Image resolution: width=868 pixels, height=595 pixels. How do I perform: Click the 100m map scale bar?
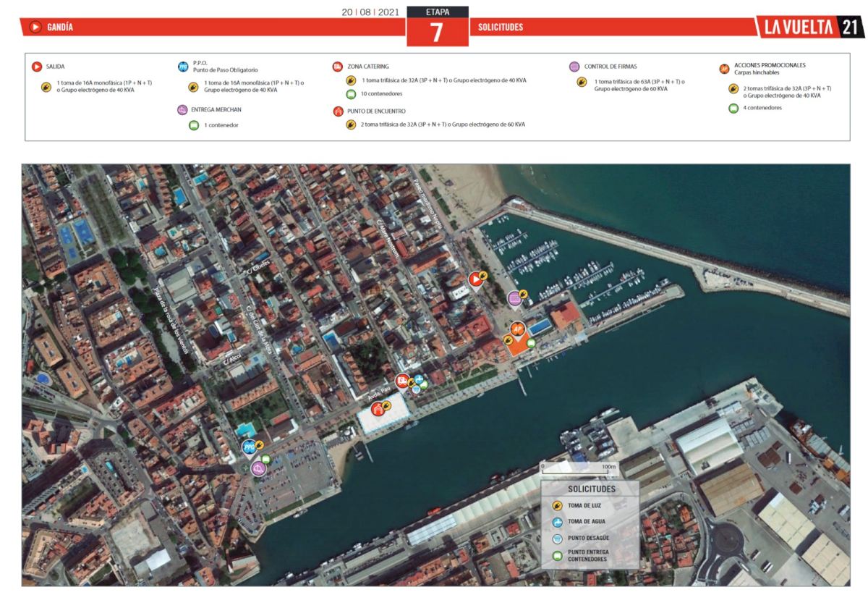578,470
